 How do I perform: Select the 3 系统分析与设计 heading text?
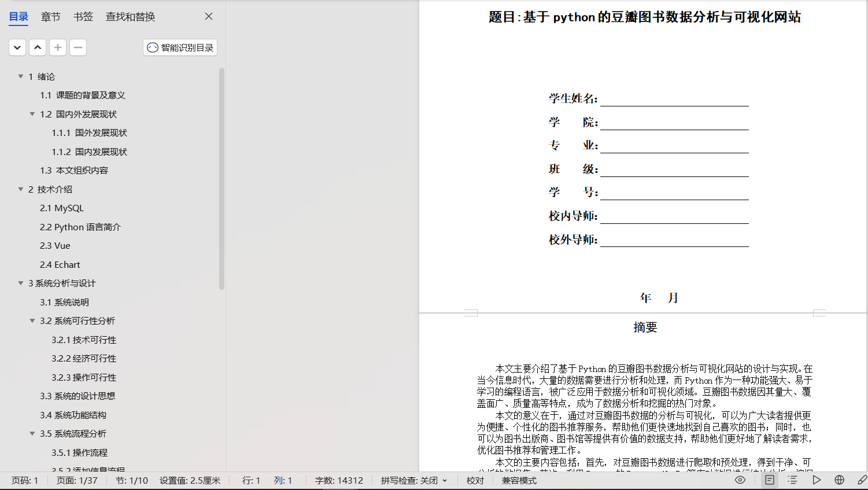(x=62, y=283)
